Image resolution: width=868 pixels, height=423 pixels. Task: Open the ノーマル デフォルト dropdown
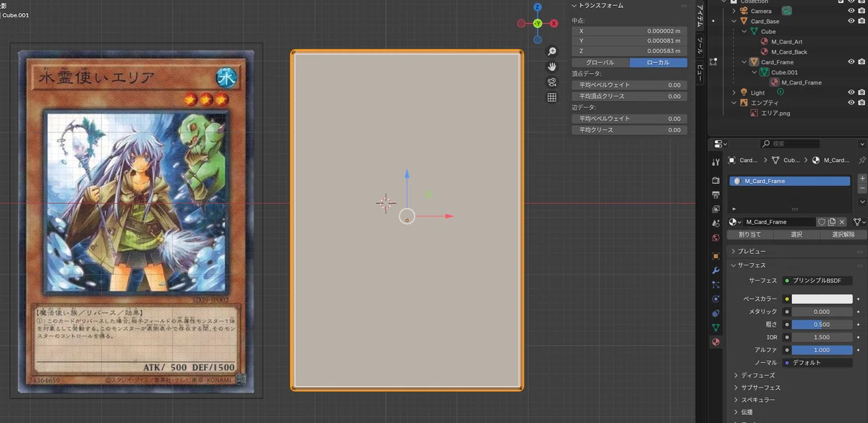(817, 362)
